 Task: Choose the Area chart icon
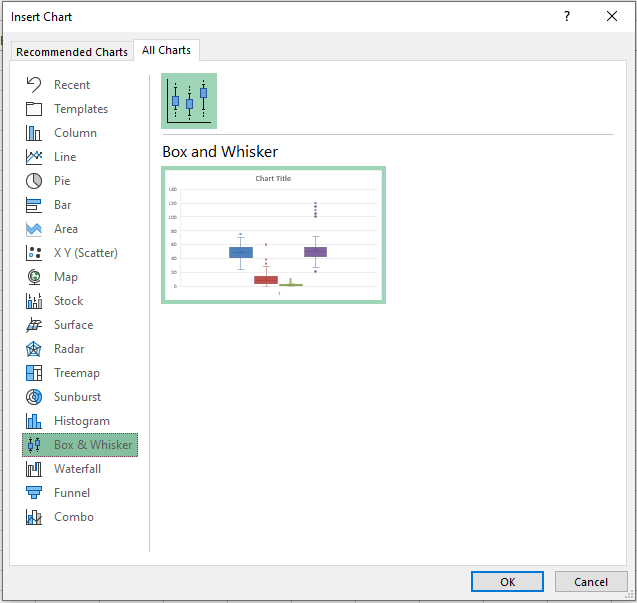point(34,229)
